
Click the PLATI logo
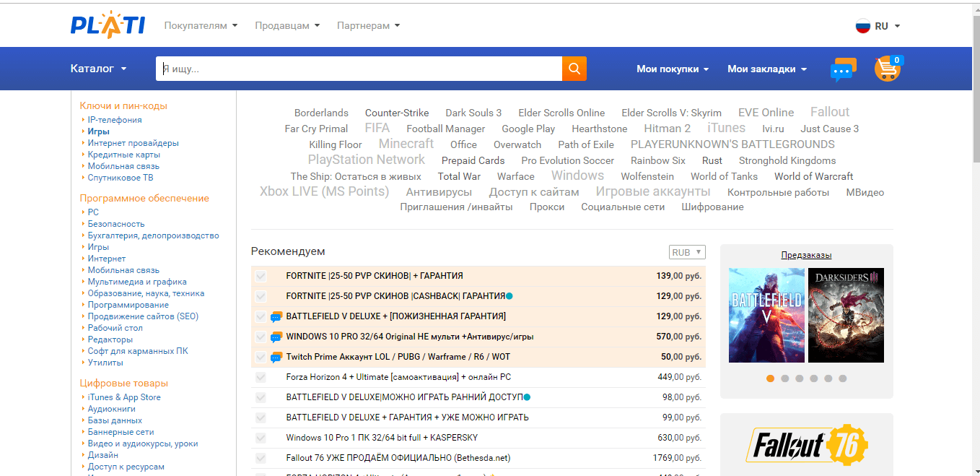[108, 25]
